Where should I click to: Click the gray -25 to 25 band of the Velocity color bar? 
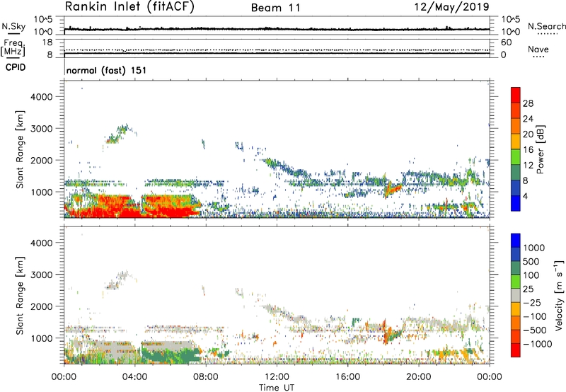point(516,295)
